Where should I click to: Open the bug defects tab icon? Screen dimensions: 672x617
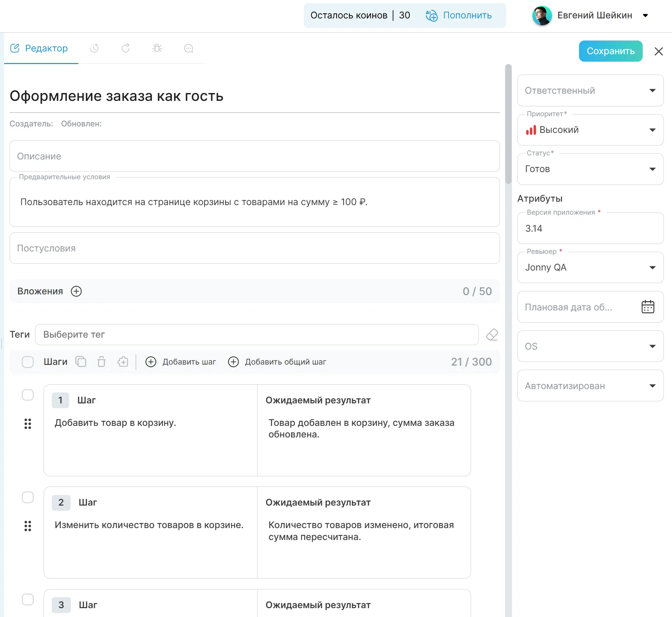[157, 48]
